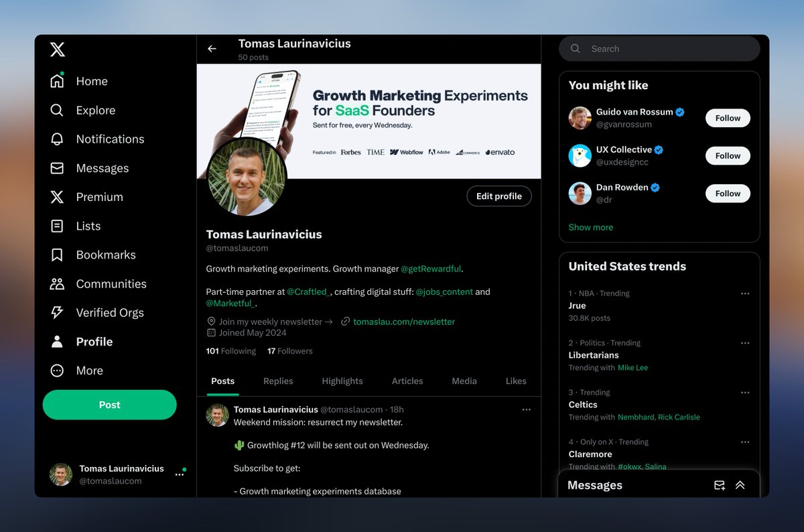Viewport: 804px width, 532px height.
Task: Open Notifications bell in sidebar
Action: pyautogui.click(x=57, y=139)
